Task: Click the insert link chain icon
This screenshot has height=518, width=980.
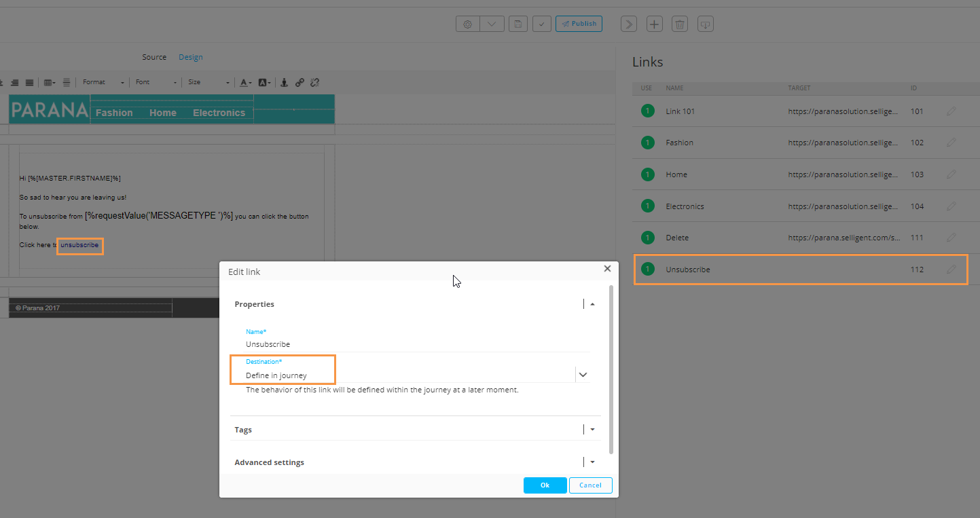Action: (x=300, y=82)
